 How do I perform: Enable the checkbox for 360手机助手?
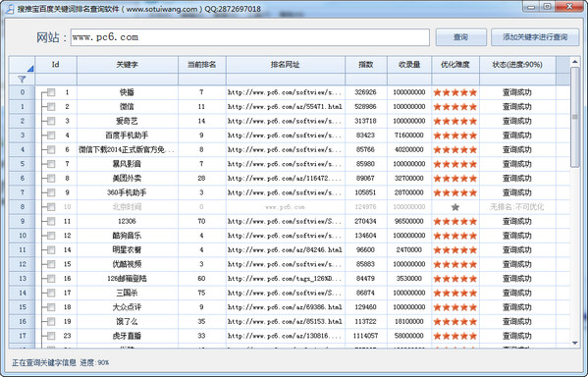[x=51, y=192]
